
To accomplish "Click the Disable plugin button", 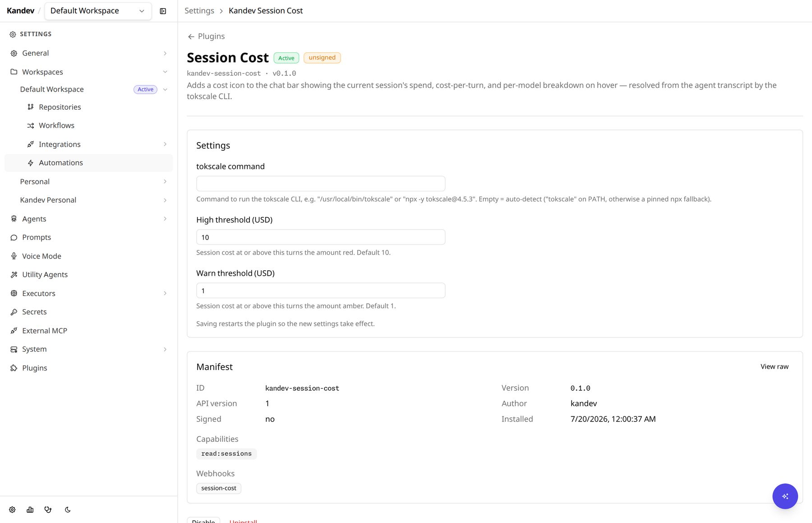I will (203, 520).
